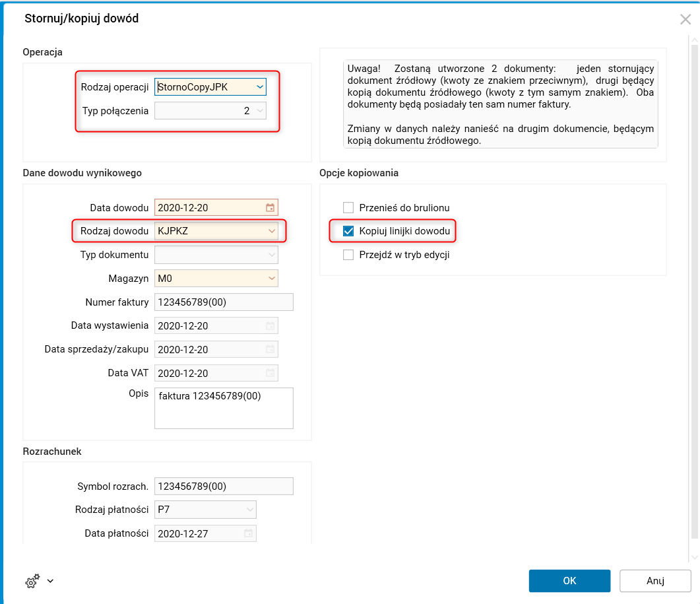This screenshot has width=700, height=604.
Task: Tick Przejdź w tryb edycji checkbox
Action: (349, 255)
